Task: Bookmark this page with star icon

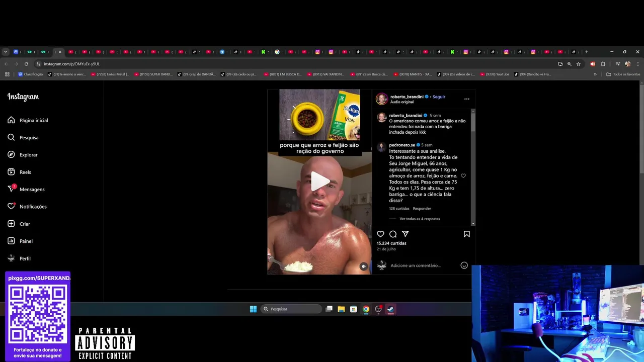Action: [x=579, y=64]
